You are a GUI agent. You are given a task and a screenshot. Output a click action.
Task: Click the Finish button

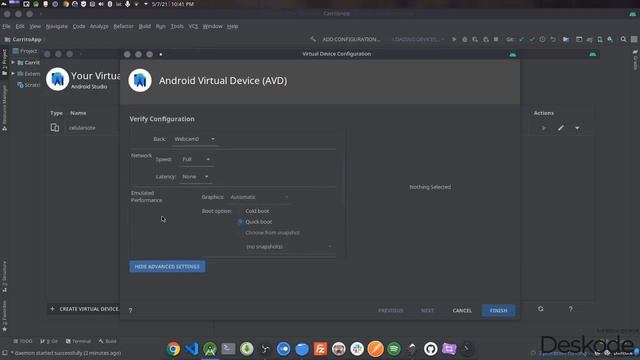(498, 311)
